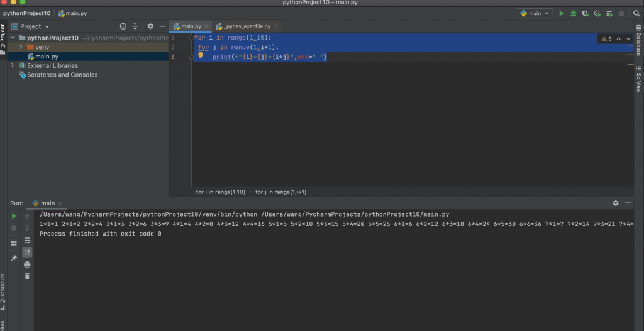This screenshot has width=644, height=331.
Task: Toggle Scroll to End in the Run console
Action: pos(28,252)
